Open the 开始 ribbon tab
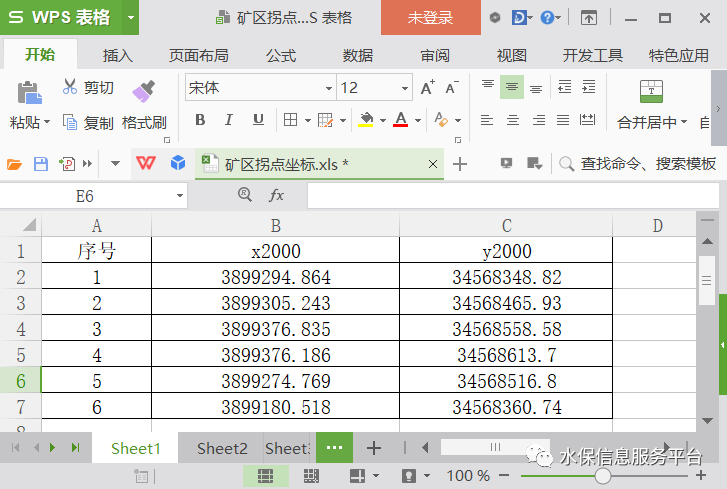Viewport: 727px width, 489px height. tap(40, 55)
